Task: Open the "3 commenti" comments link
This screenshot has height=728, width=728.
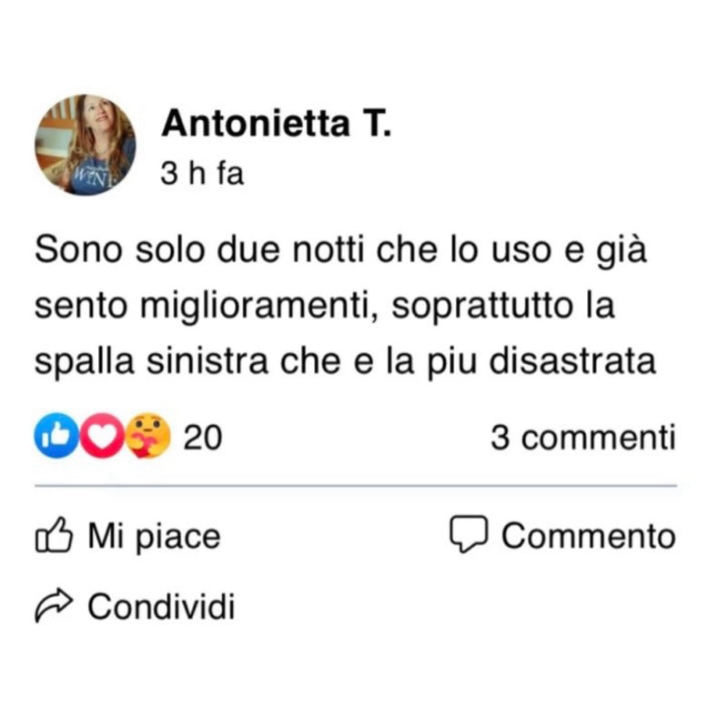Action: [583, 439]
